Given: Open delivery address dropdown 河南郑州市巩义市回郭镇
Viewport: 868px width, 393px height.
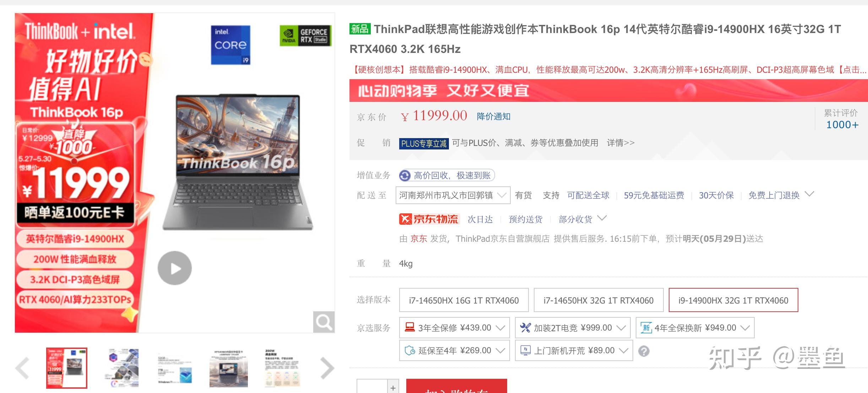Looking at the screenshot, I should (453, 195).
